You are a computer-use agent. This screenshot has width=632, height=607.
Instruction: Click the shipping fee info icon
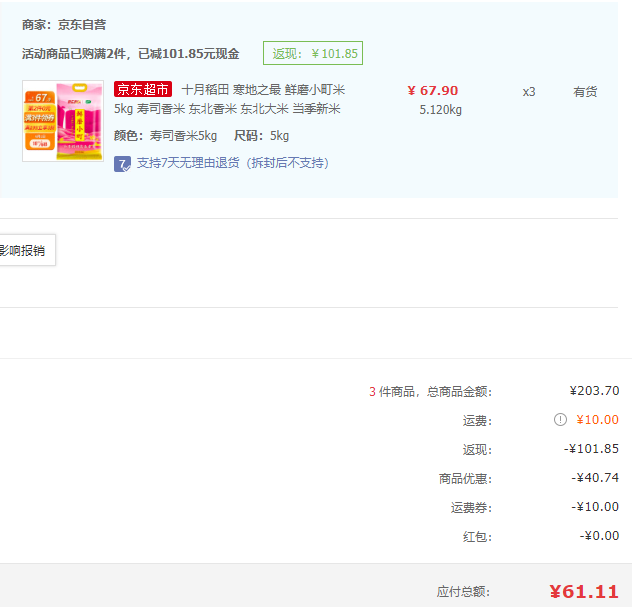click(561, 420)
